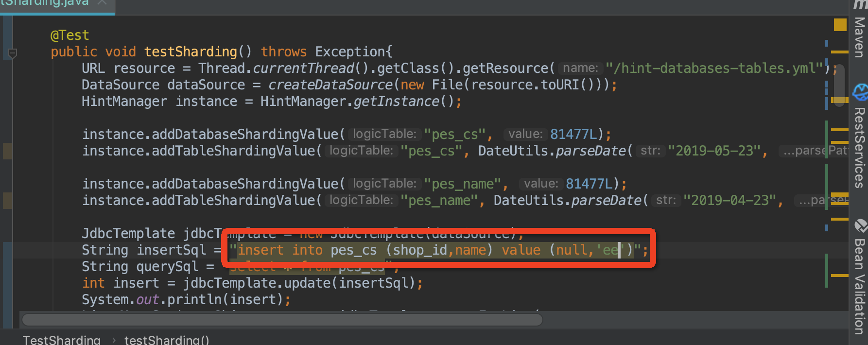Click the insertSql variable declaration
This screenshot has height=345, width=868.
point(172,250)
